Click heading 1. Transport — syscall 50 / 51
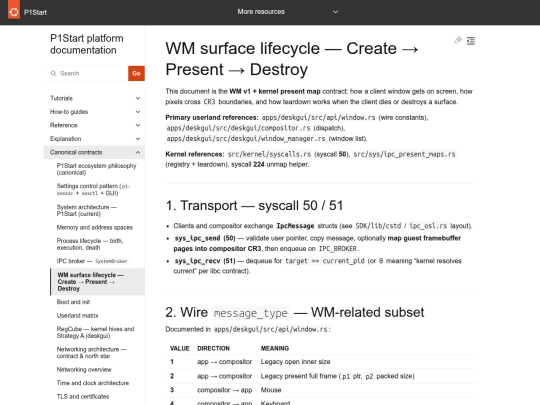This screenshot has height=405, width=540. point(254,206)
